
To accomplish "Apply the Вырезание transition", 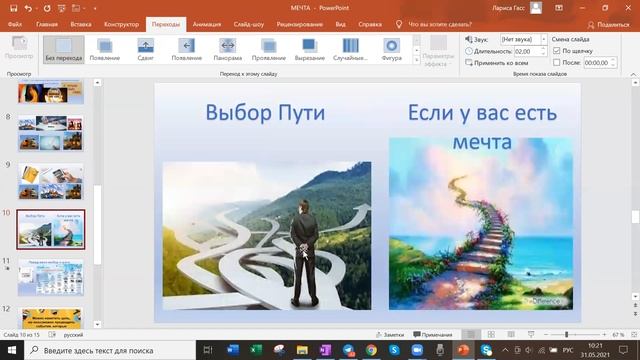I will [309, 49].
